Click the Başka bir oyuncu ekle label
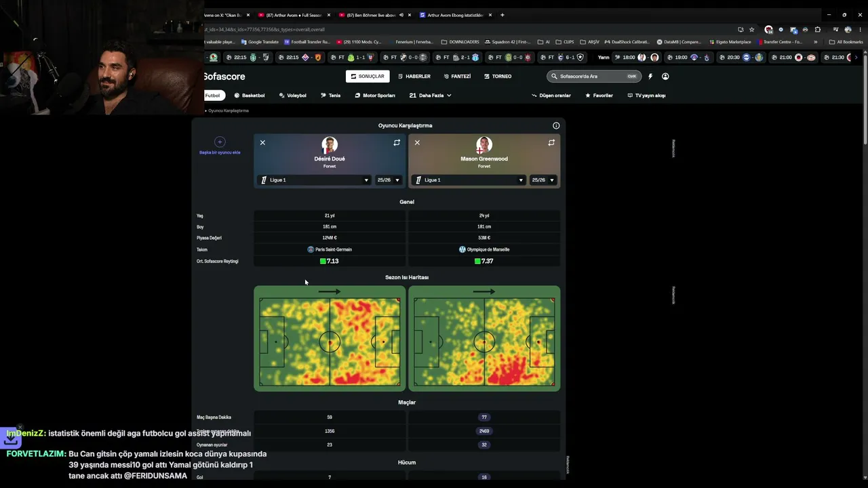 (220, 152)
